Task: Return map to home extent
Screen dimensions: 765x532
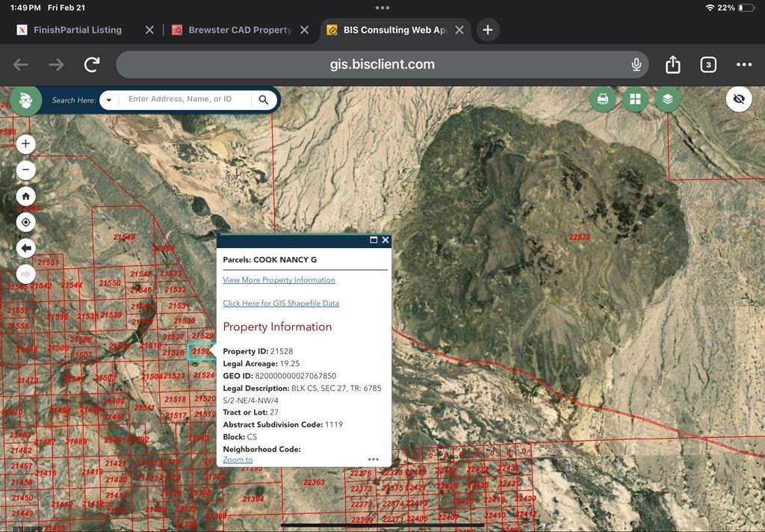Action: pyautogui.click(x=26, y=196)
